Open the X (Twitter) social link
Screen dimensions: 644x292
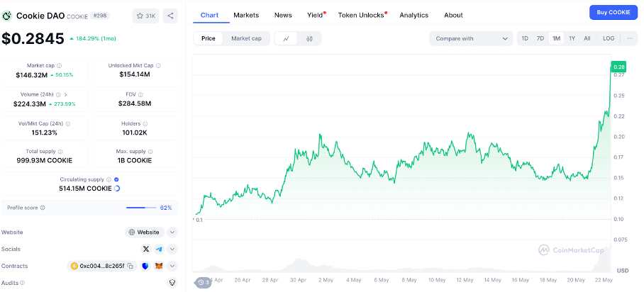click(146, 249)
